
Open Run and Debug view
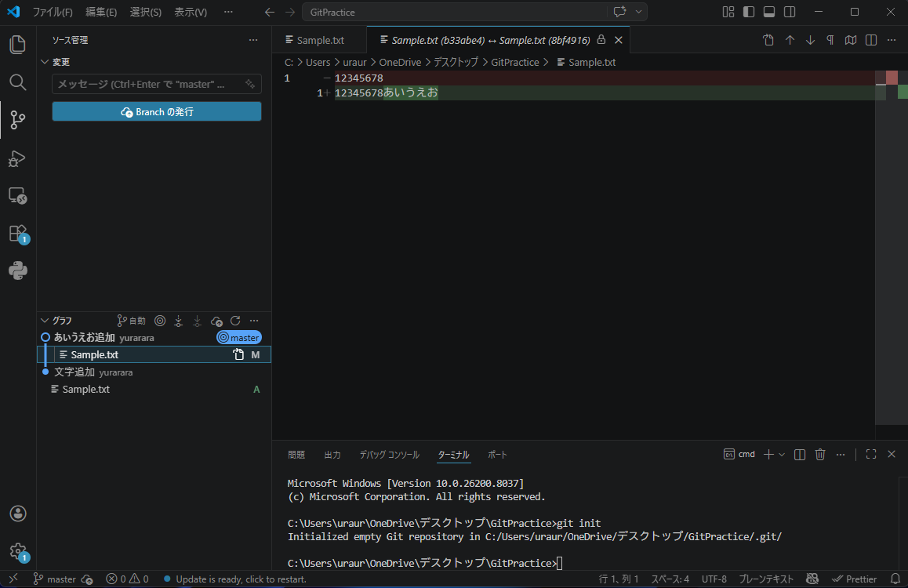click(17, 158)
